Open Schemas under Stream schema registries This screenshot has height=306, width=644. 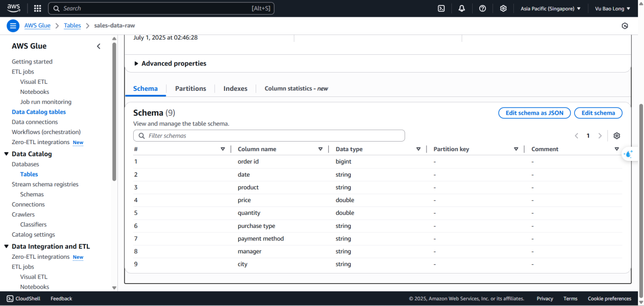[32, 194]
